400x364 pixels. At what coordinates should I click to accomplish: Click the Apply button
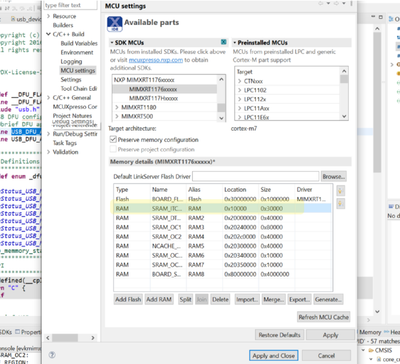330,335
